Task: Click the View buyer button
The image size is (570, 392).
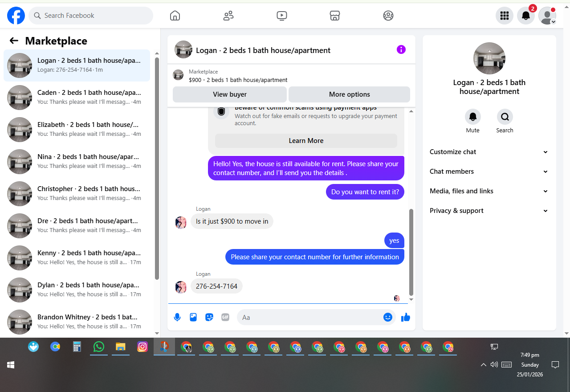Action: [230, 94]
